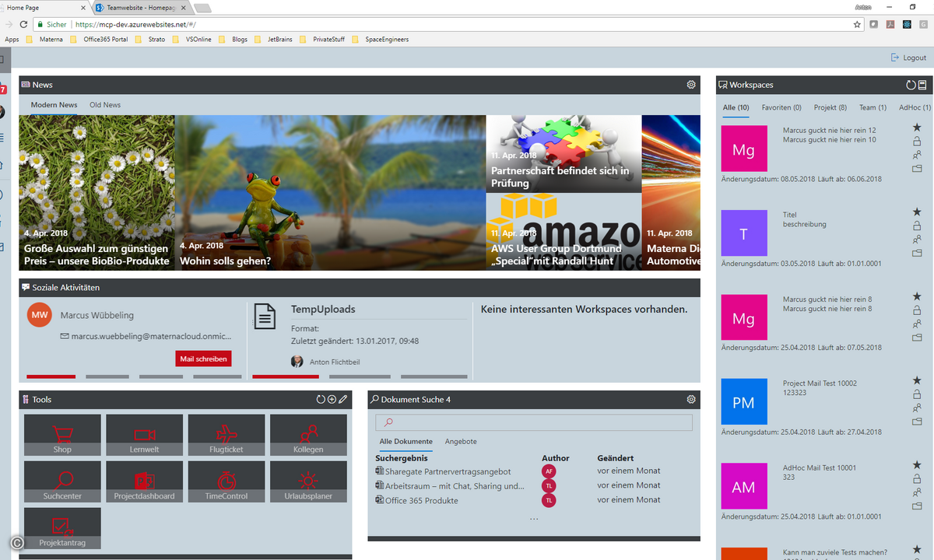This screenshot has height=560, width=934.
Task: Select the Team (1) workspaces tab
Action: coord(873,107)
